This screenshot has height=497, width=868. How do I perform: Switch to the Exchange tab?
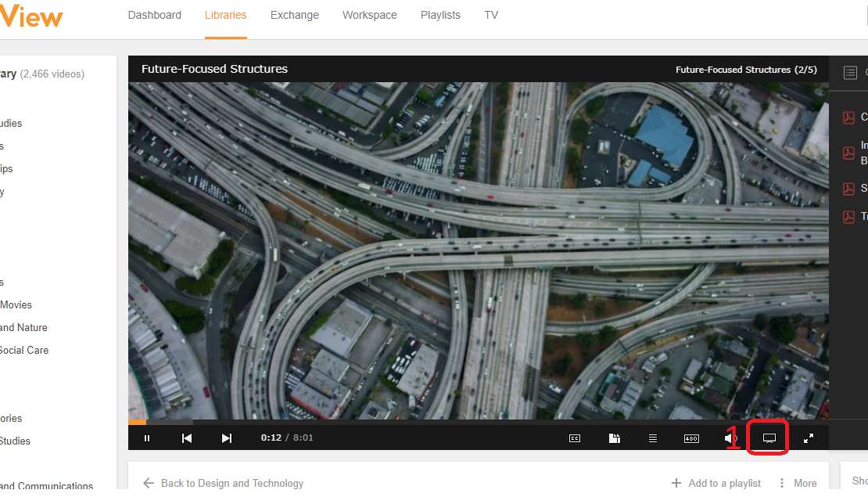(295, 16)
